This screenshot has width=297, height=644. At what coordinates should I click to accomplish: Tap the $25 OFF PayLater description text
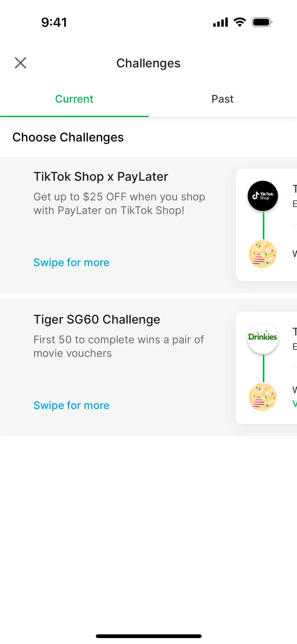point(119,203)
